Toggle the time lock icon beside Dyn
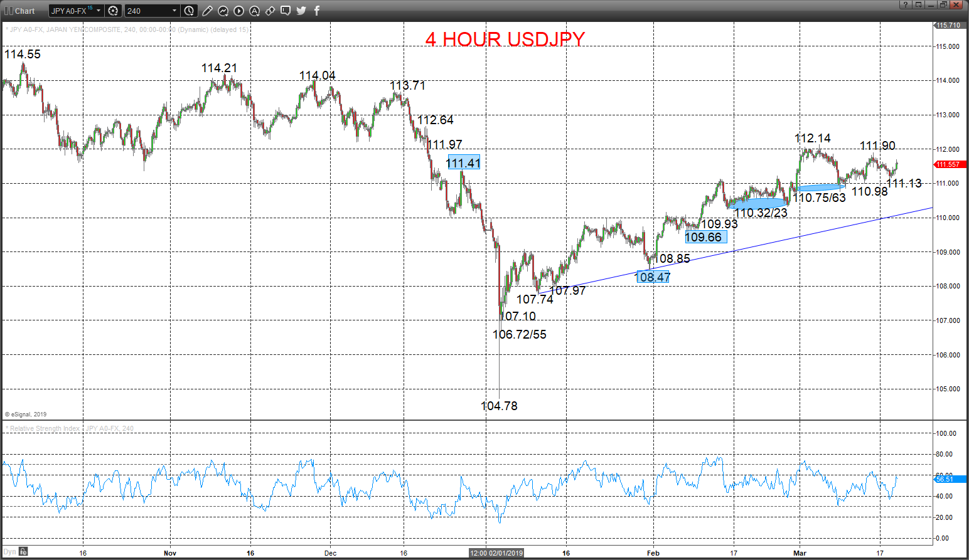Image resolution: width=969 pixels, height=560 pixels. 23,552
